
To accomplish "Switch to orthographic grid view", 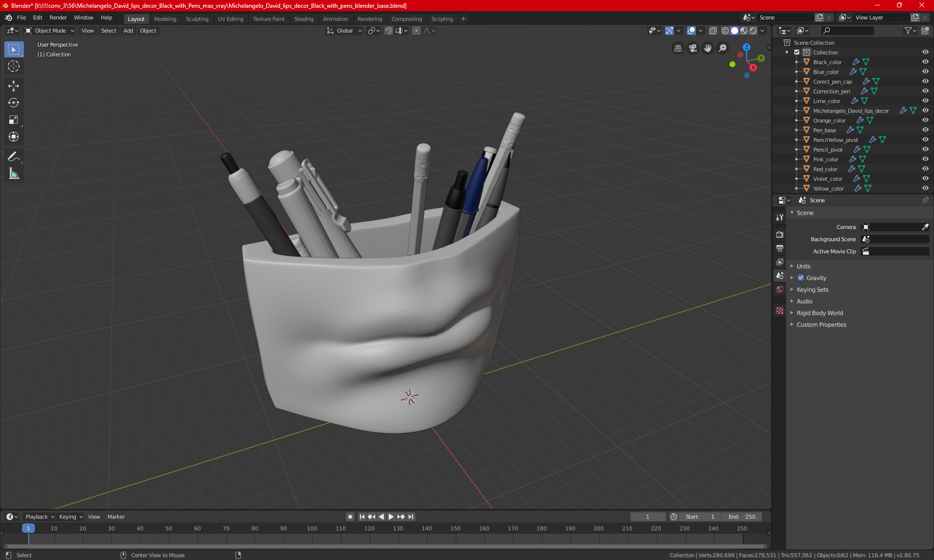I will click(678, 48).
